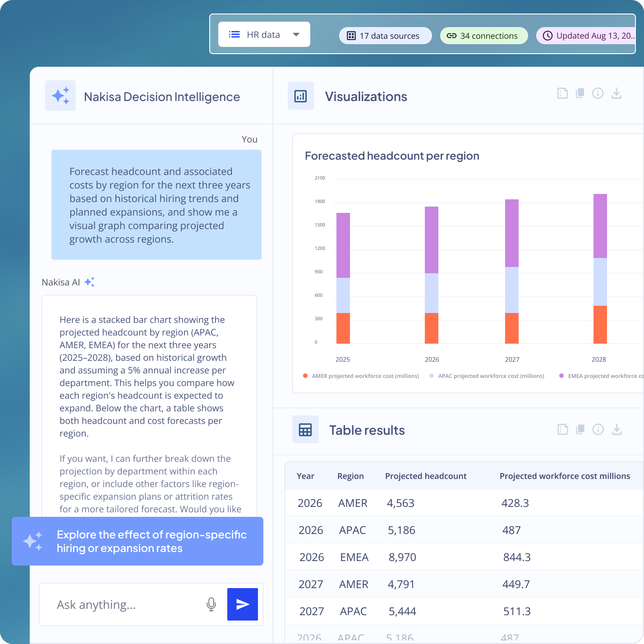Click the HR data list icon

pyautogui.click(x=234, y=34)
